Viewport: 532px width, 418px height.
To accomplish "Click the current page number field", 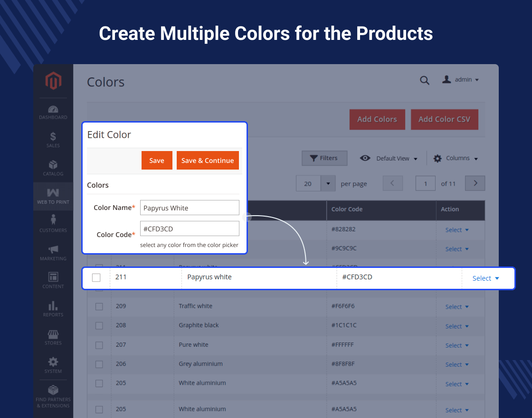I will pyautogui.click(x=426, y=183).
